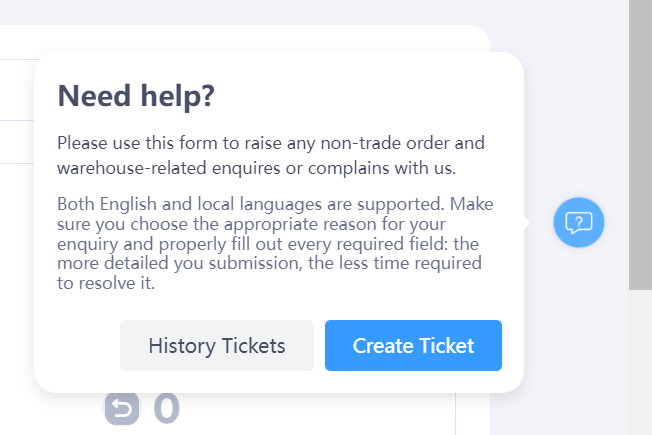652x435 pixels.
Task: Click the grey return arrow icon
Action: click(x=121, y=407)
